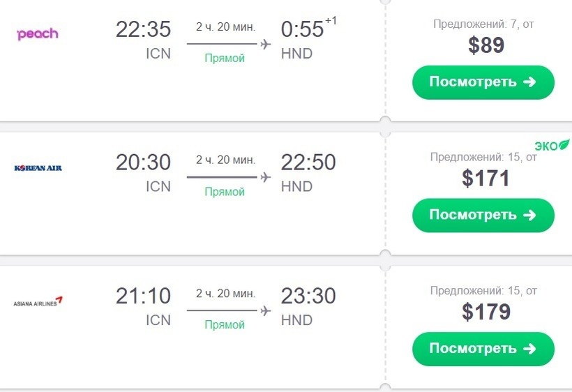This screenshot has width=572, height=392.
Task: Select the $179 Asiana price
Action: 486,312
